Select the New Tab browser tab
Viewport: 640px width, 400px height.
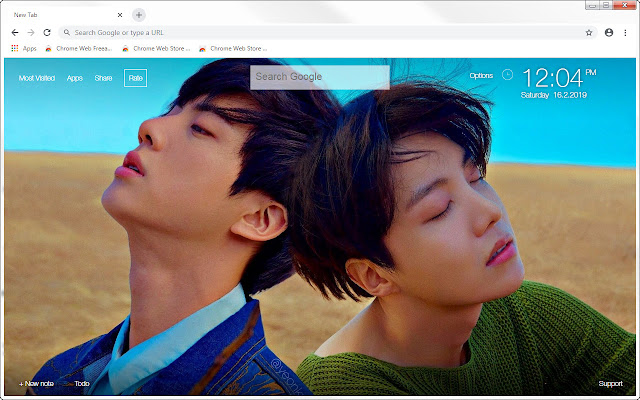pyautogui.click(x=65, y=15)
